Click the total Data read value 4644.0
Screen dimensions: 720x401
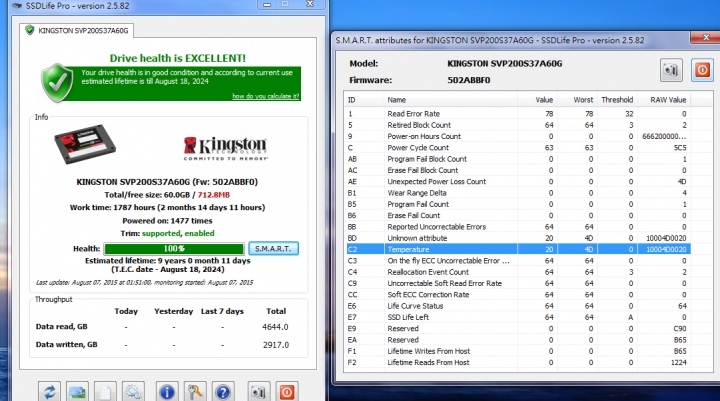click(x=275, y=327)
